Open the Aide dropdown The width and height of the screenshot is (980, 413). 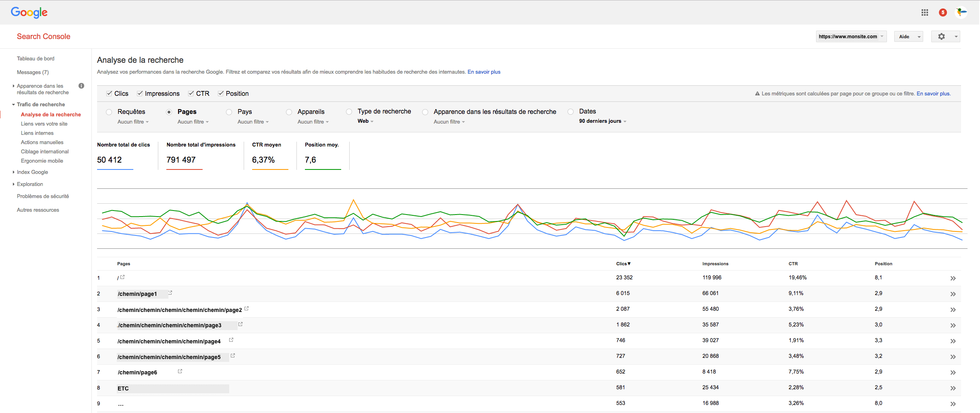click(908, 37)
